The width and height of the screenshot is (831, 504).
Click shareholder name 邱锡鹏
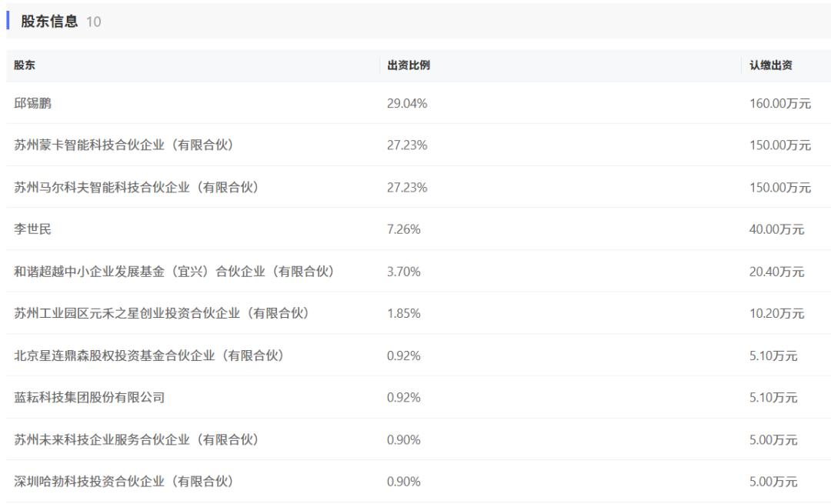(x=33, y=103)
